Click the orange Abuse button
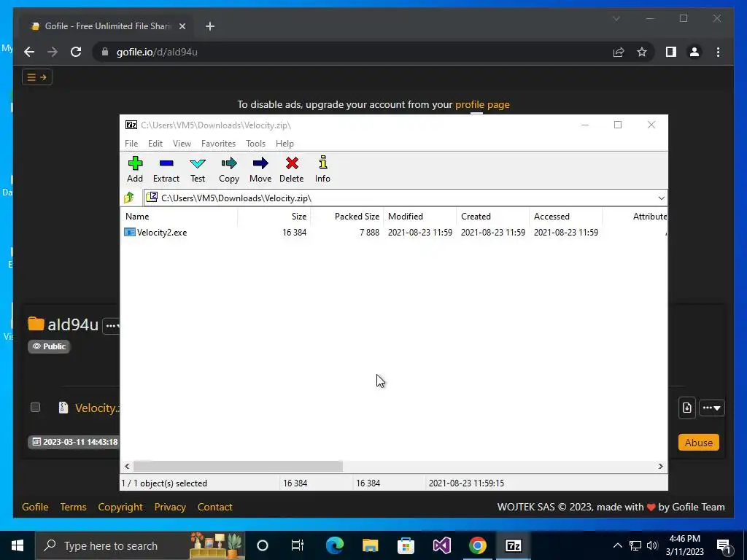 pos(698,443)
